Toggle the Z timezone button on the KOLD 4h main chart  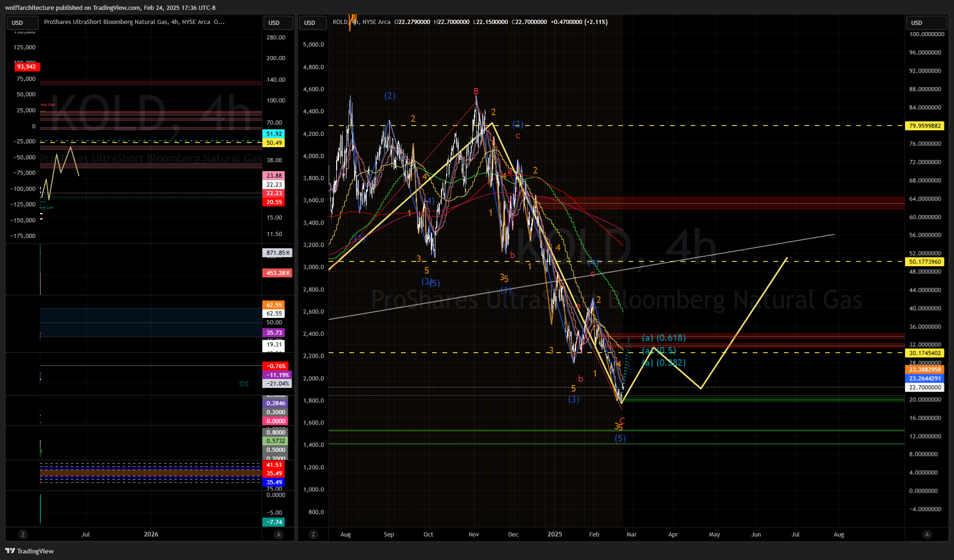[313, 535]
